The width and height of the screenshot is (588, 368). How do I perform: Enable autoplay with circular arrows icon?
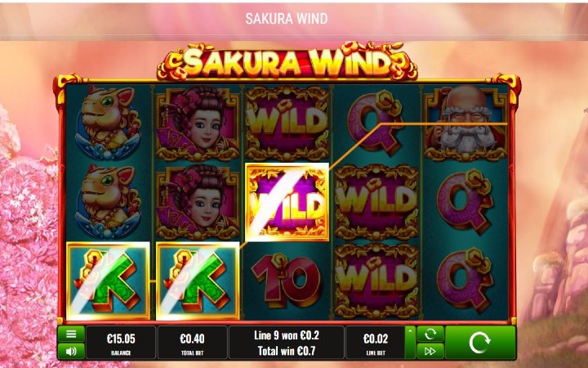click(430, 334)
